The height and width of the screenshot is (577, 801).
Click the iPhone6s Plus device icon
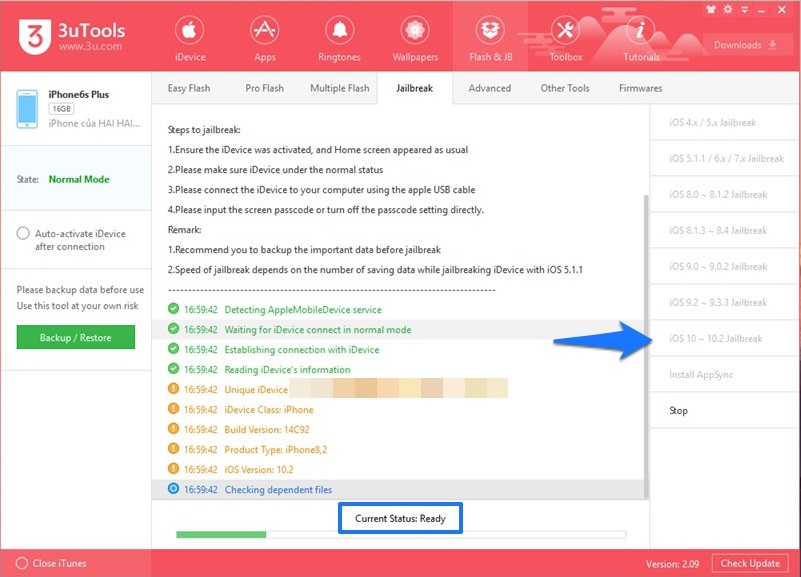(x=27, y=109)
